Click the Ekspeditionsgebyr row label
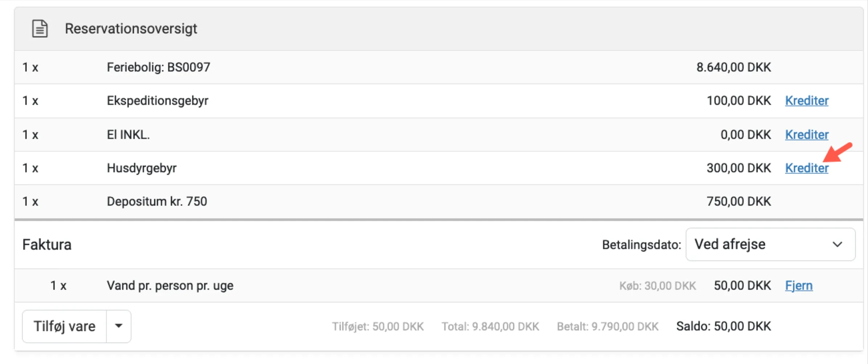The height and width of the screenshot is (364, 868). tap(157, 100)
